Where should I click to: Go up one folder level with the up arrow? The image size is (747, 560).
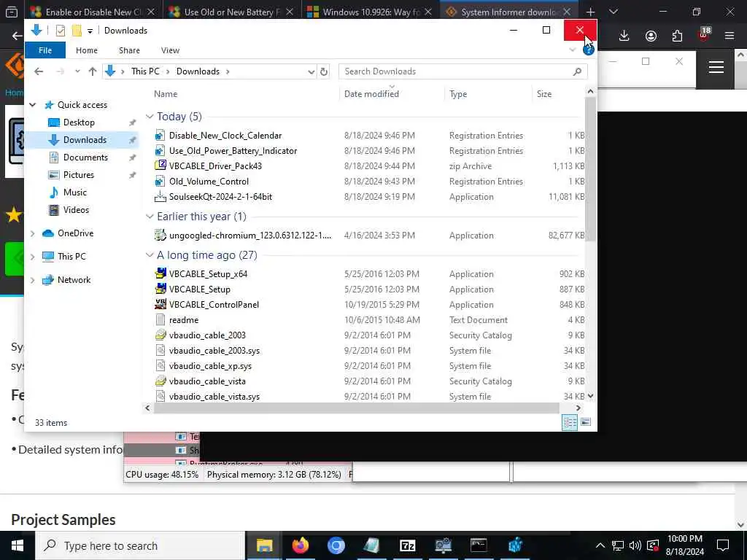[x=93, y=71]
